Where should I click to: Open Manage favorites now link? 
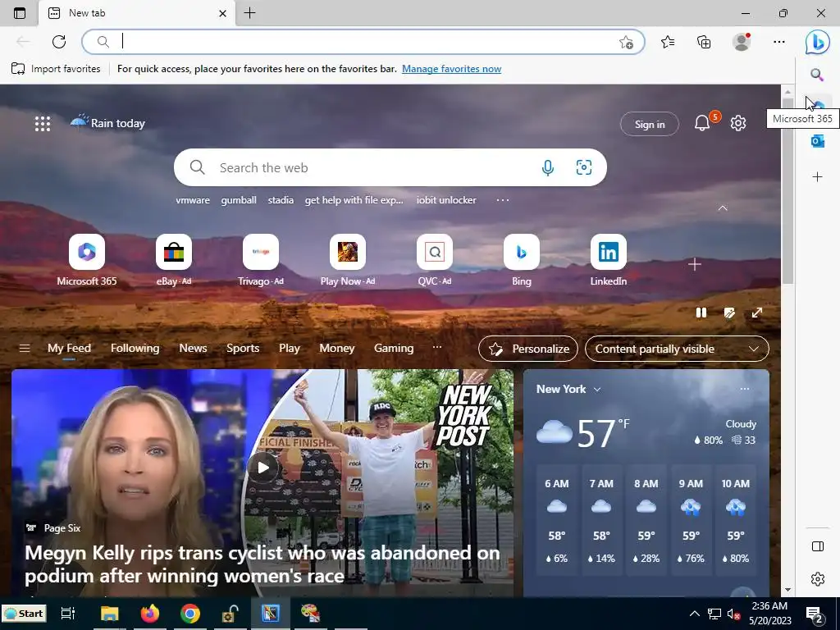pyautogui.click(x=452, y=69)
